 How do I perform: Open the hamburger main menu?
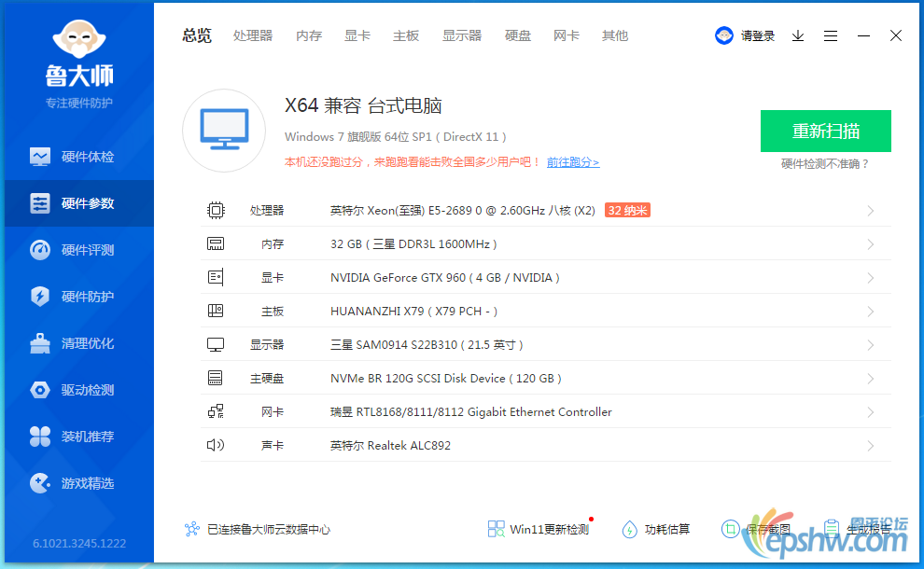tap(831, 36)
